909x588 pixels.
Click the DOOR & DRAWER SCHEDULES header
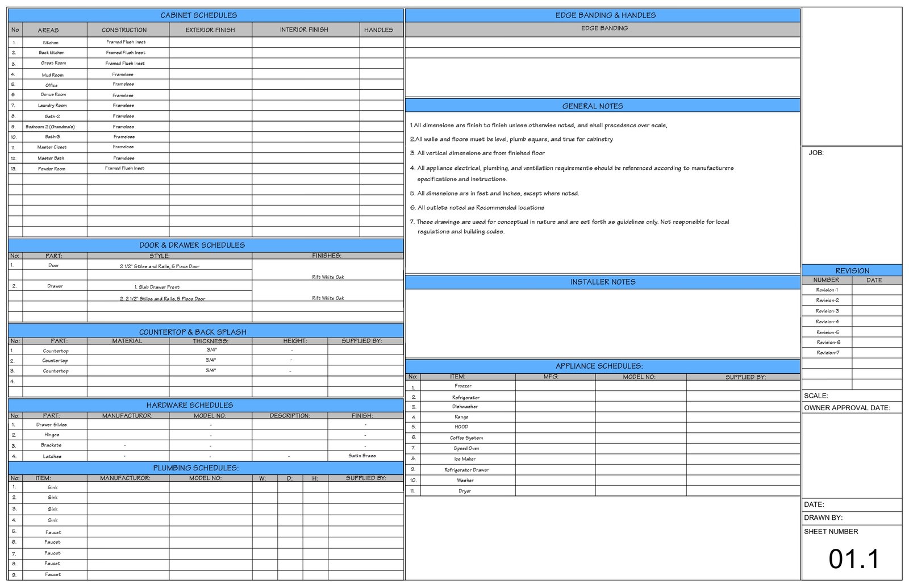(192, 245)
